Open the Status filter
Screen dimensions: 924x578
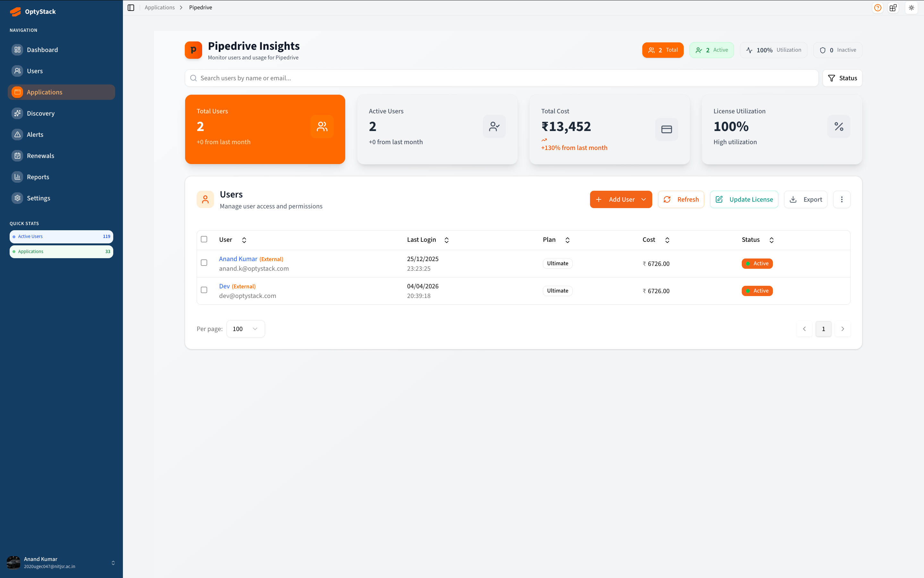[842, 78]
